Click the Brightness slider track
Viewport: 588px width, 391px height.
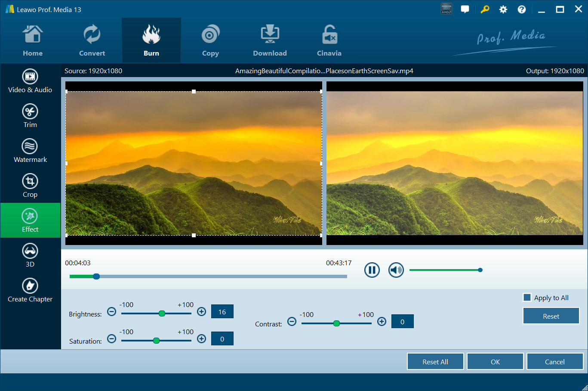tap(142, 313)
